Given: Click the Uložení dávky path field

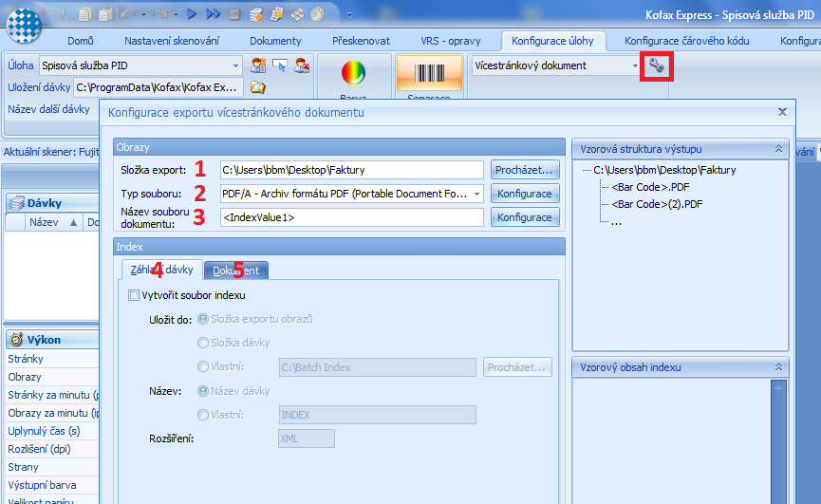Looking at the screenshot, I should tap(159, 87).
